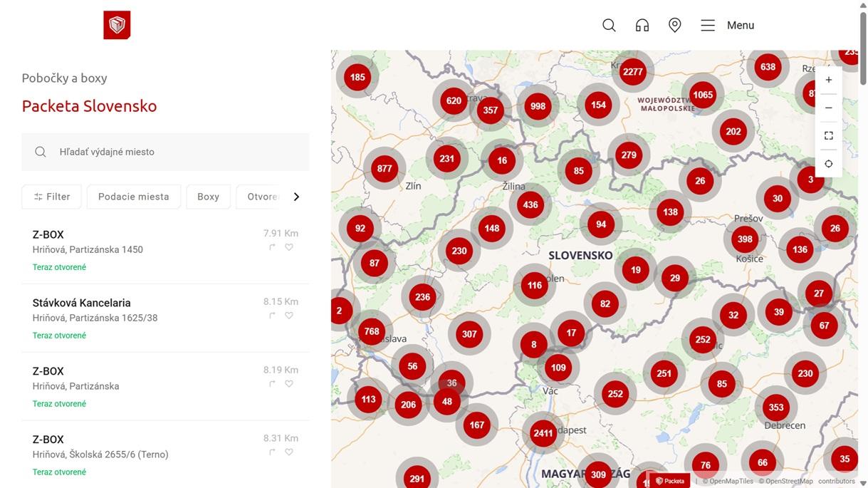Toggle fullscreen map view
The image size is (868, 488).
(x=829, y=135)
